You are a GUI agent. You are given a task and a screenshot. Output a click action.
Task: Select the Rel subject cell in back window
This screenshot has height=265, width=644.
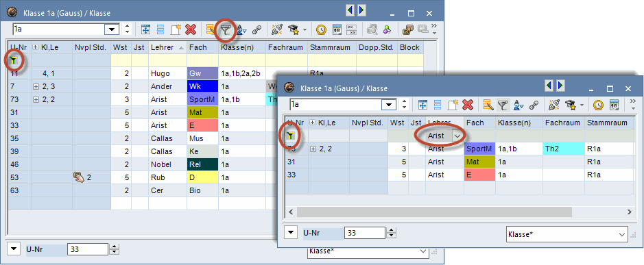coord(202,164)
